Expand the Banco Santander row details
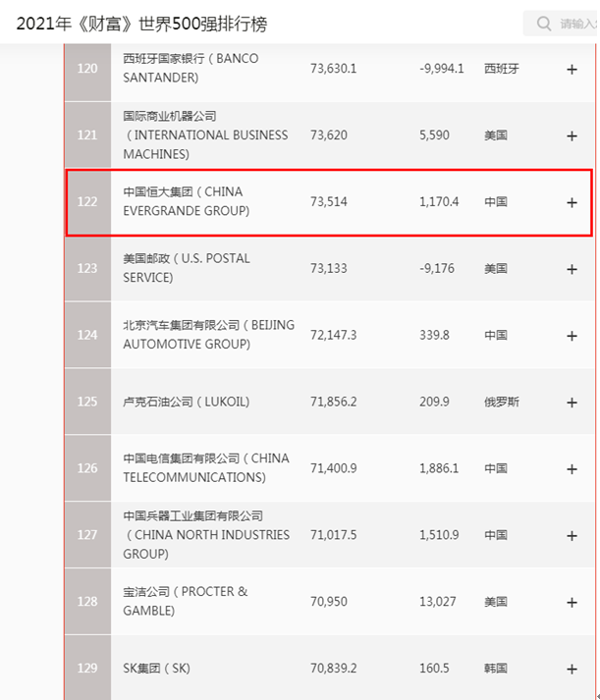600x700 pixels. click(x=572, y=69)
